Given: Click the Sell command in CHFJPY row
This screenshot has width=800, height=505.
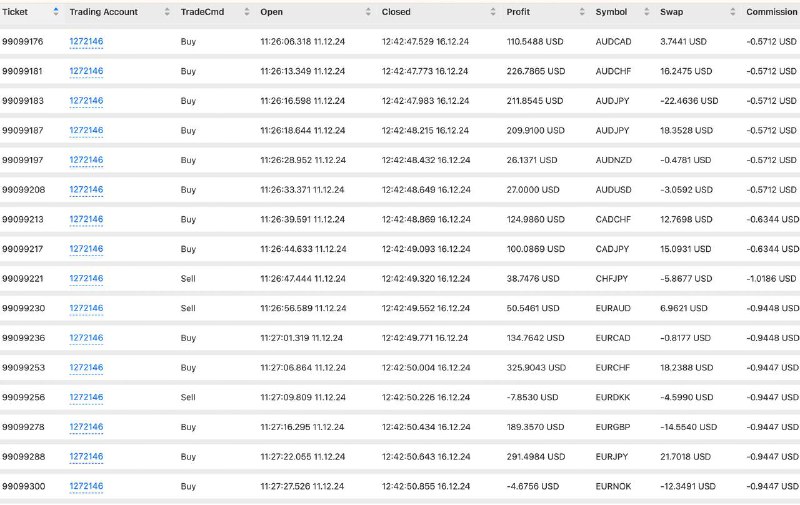Looking at the screenshot, I should 188,279.
